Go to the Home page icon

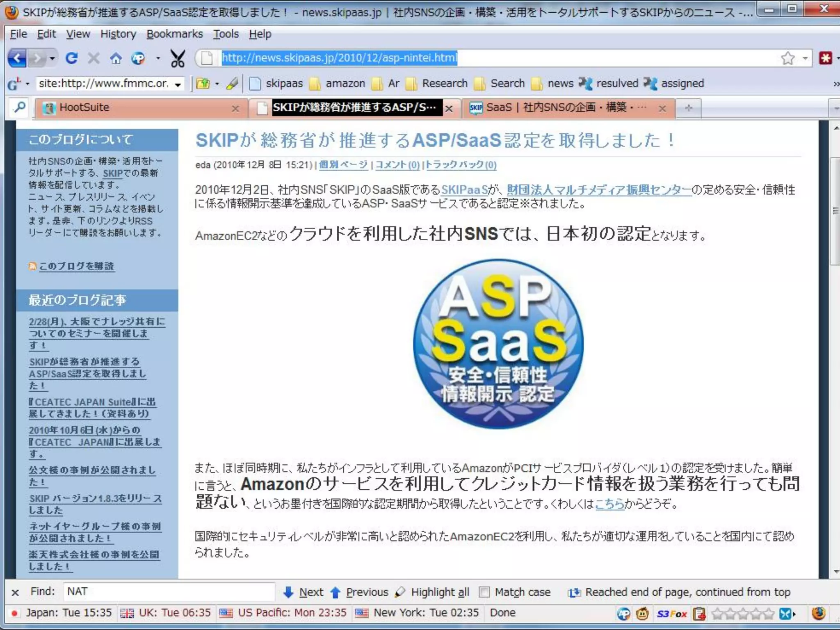[x=116, y=59]
